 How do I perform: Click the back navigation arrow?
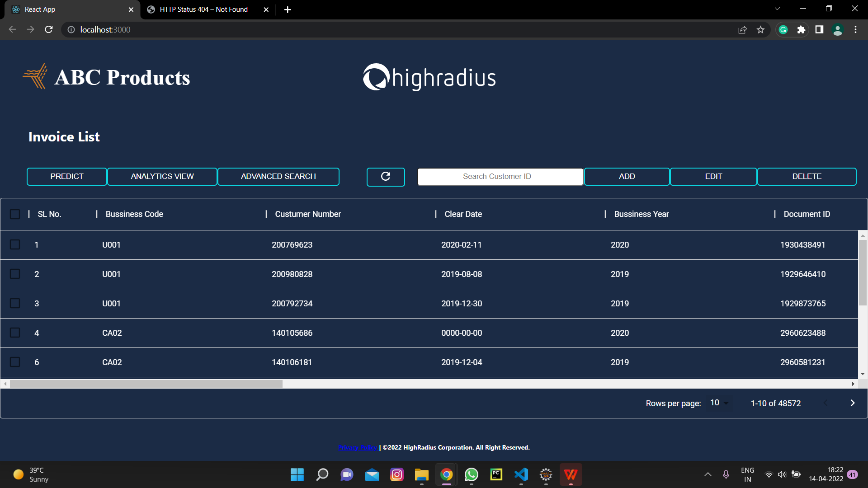coord(12,29)
